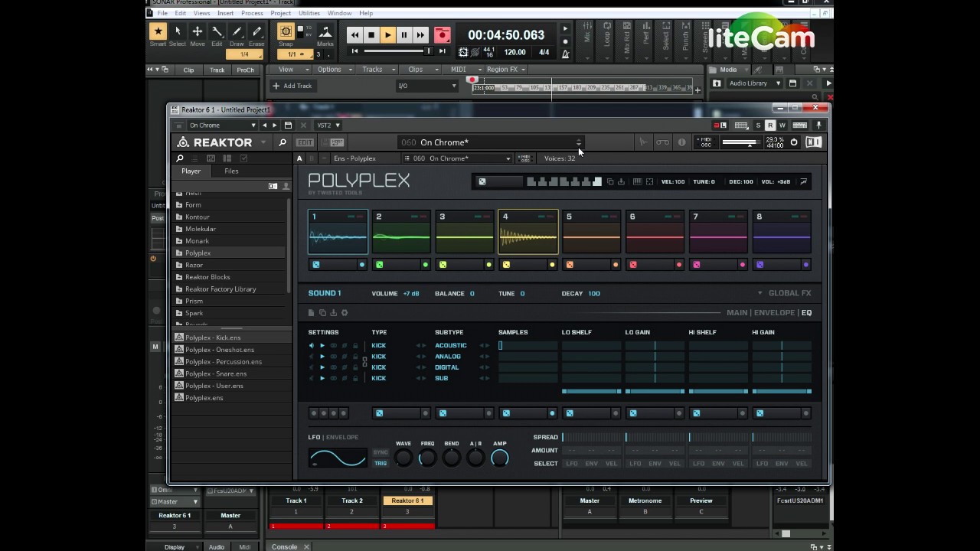The width and height of the screenshot is (980, 551).
Task: Preview the ANALOG kick layer play icon
Action: pos(322,357)
